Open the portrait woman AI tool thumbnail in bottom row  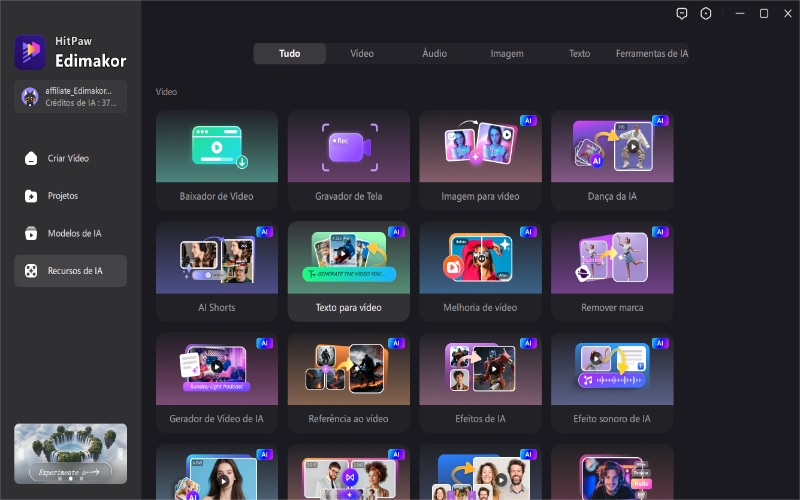tap(217, 472)
